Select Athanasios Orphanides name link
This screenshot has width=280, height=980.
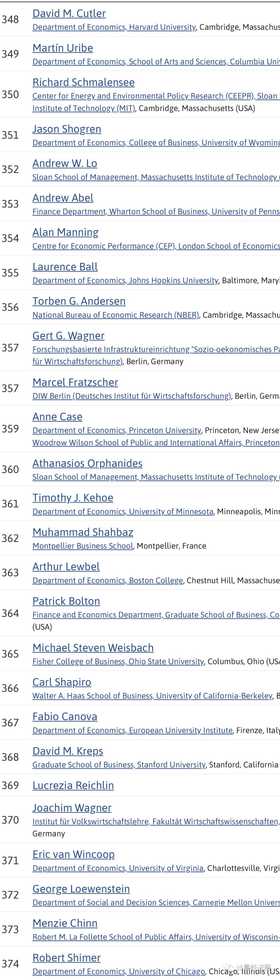[x=87, y=463]
